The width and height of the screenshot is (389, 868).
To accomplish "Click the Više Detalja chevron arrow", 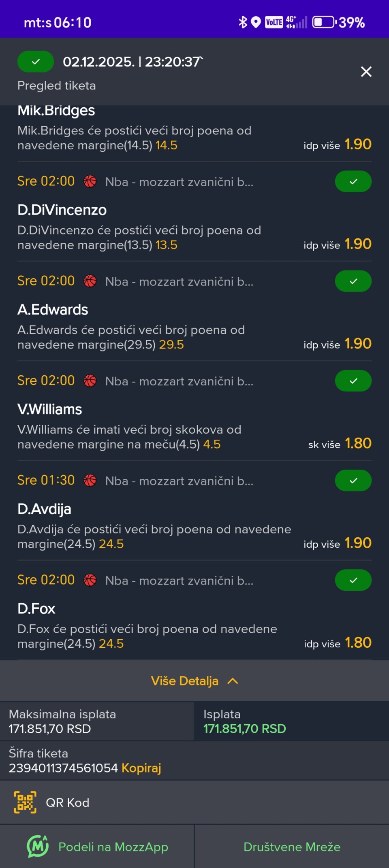I will 233,681.
